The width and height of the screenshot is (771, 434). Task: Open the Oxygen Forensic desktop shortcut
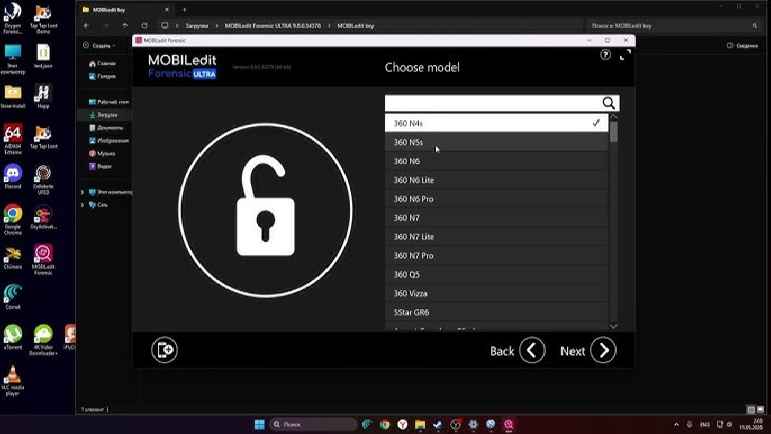click(13, 18)
